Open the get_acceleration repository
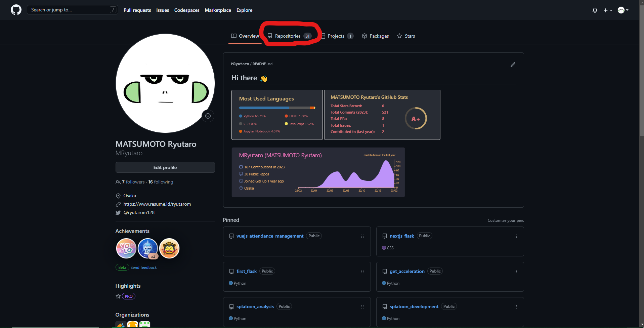The width and height of the screenshot is (644, 328). (x=407, y=271)
